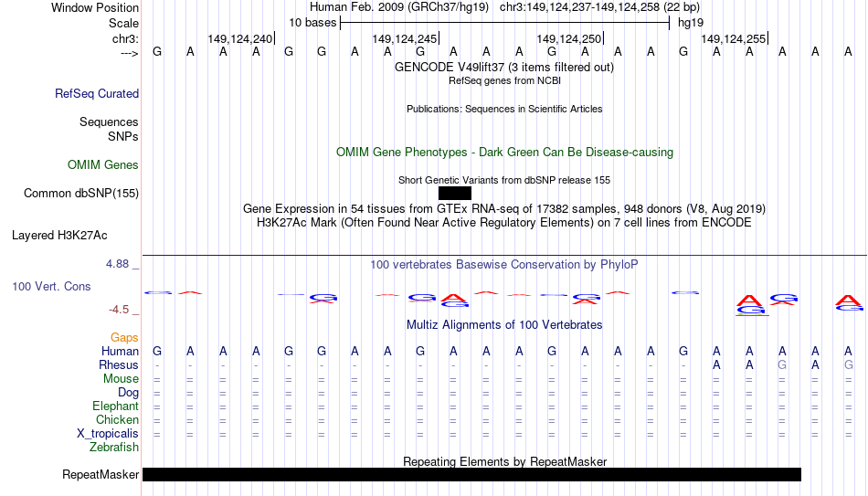868x496 pixels.
Task: Open the GENCODE V49lift37 track title
Action: (504, 67)
